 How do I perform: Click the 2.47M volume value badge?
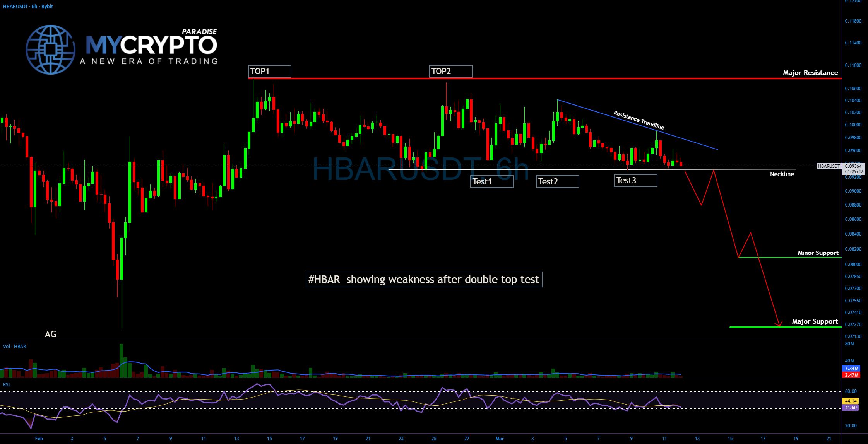[851, 375]
